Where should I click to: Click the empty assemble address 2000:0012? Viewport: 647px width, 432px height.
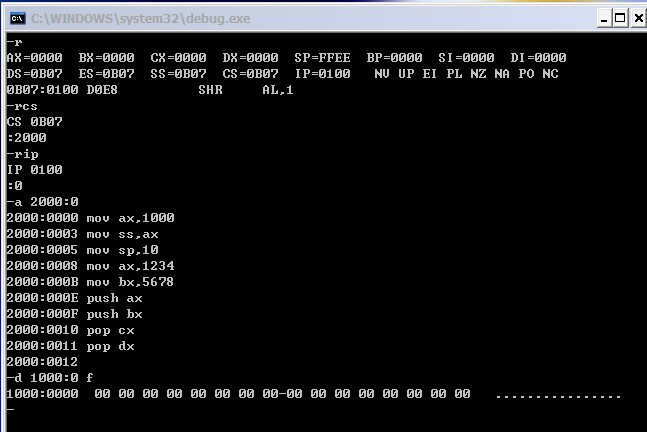[x=43, y=362]
